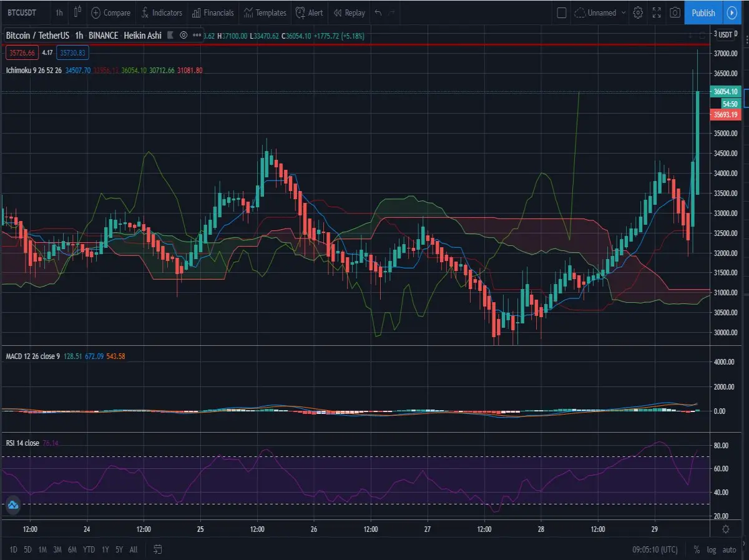The height and width of the screenshot is (560, 749).
Task: Start bar Replay mode
Action: pos(350,12)
